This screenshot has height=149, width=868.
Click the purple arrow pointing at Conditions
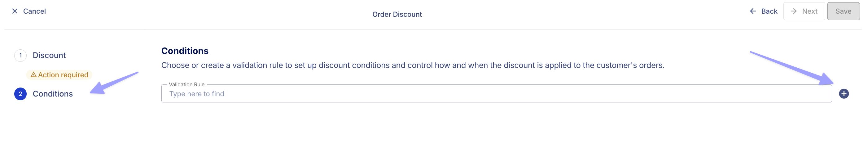115,83
